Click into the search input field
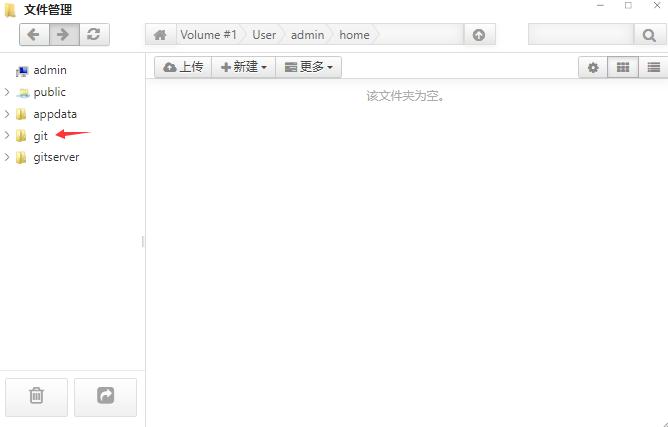 coord(580,35)
